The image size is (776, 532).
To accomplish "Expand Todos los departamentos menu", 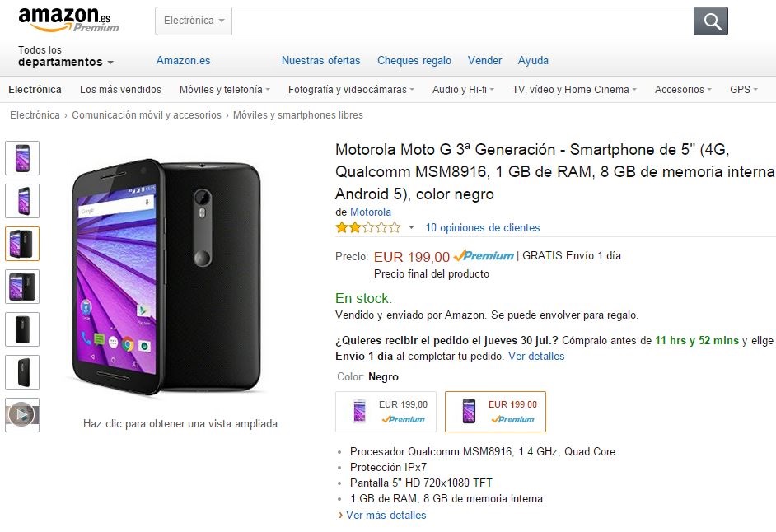I will (65, 56).
